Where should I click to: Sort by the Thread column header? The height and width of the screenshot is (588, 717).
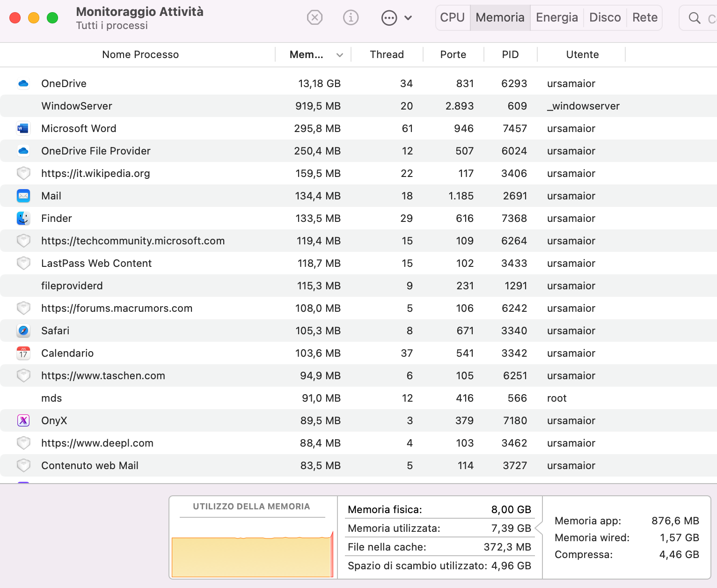click(387, 55)
